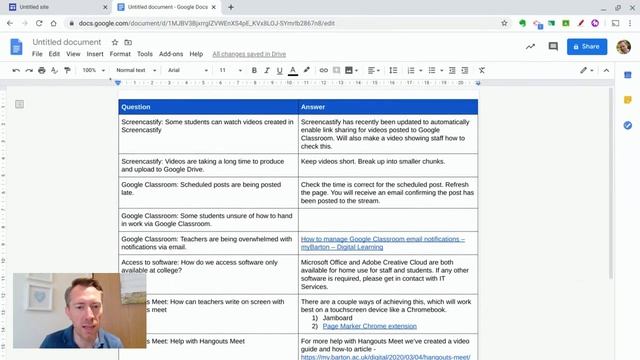640x360 pixels.
Task: Click the Decrease indent icon
Action: click(x=452, y=71)
